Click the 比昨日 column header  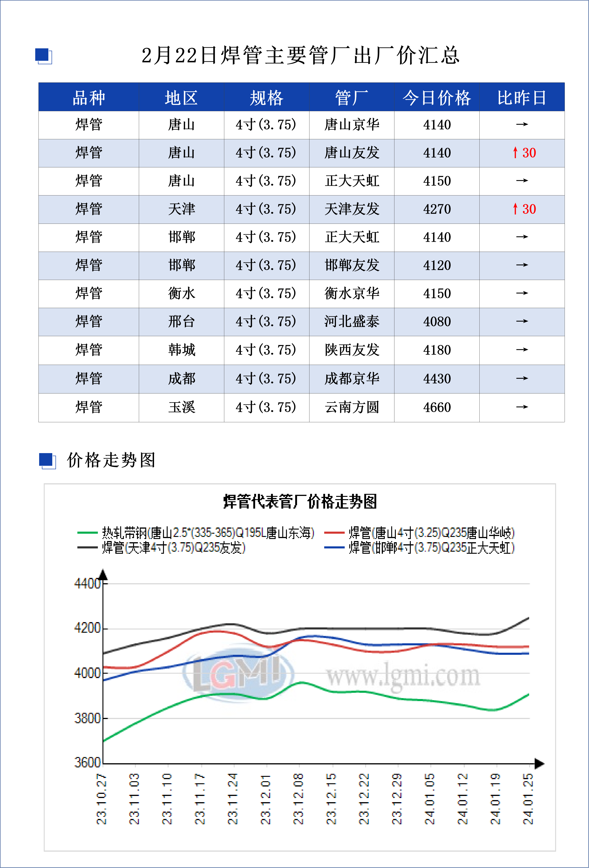[x=522, y=98]
